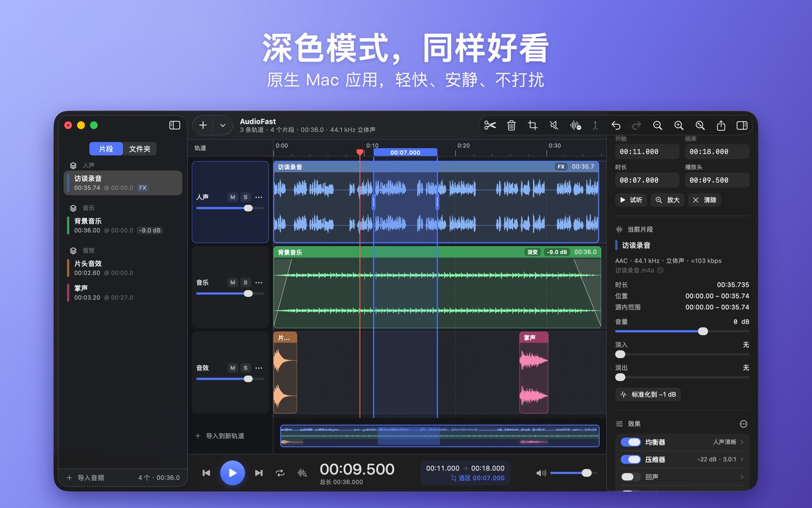812x508 pixels.
Task: Expand the 均衡器 settings chevron
Action: coord(742,442)
